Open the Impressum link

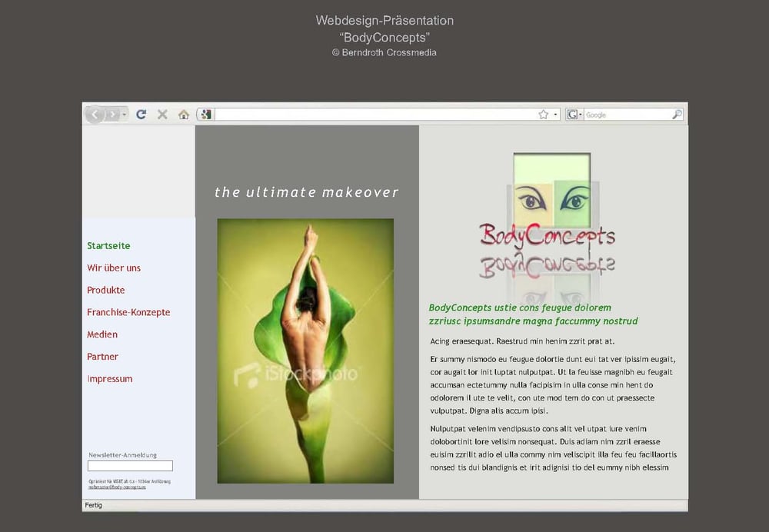point(109,378)
